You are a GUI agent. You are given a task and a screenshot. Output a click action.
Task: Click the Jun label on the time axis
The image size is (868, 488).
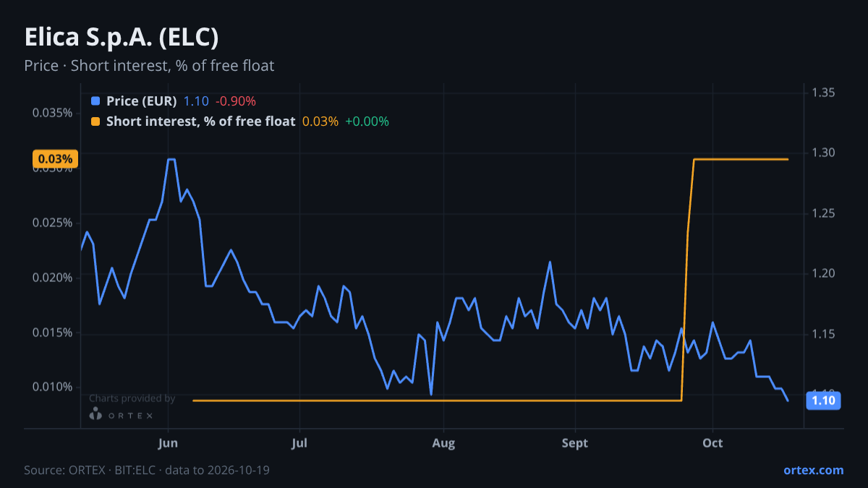168,443
